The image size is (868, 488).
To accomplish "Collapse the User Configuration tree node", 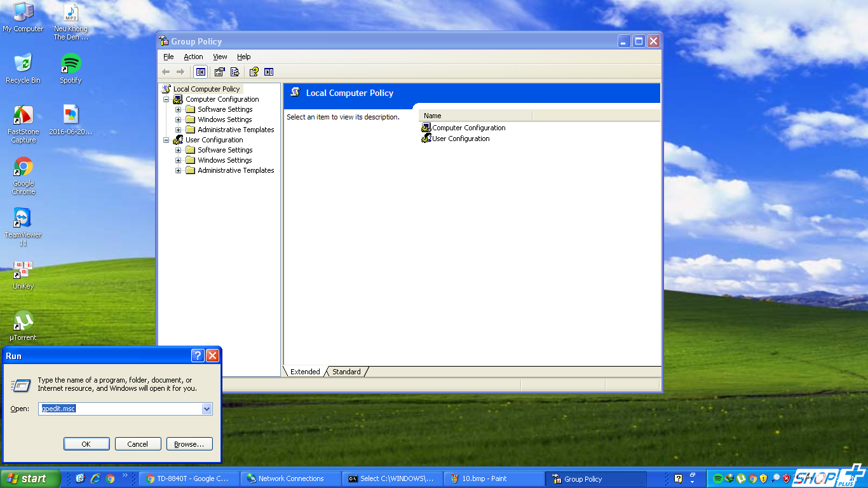I will click(166, 140).
